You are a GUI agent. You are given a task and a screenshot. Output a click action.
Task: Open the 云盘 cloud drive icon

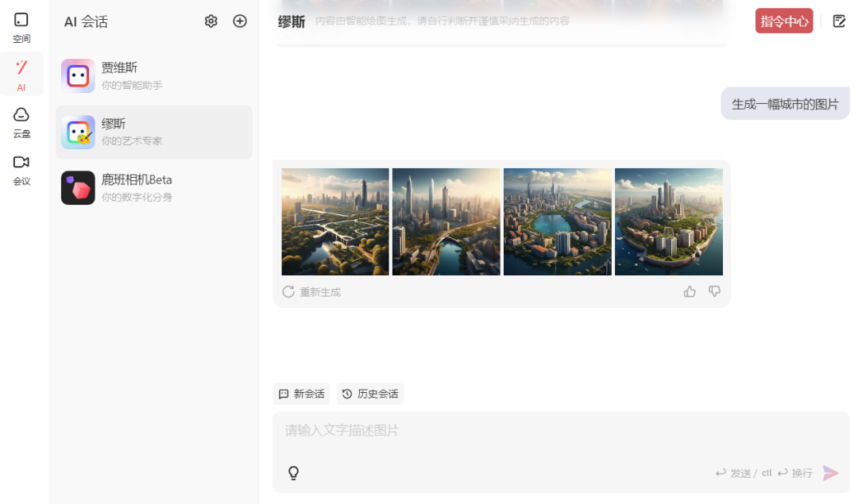pyautogui.click(x=21, y=122)
